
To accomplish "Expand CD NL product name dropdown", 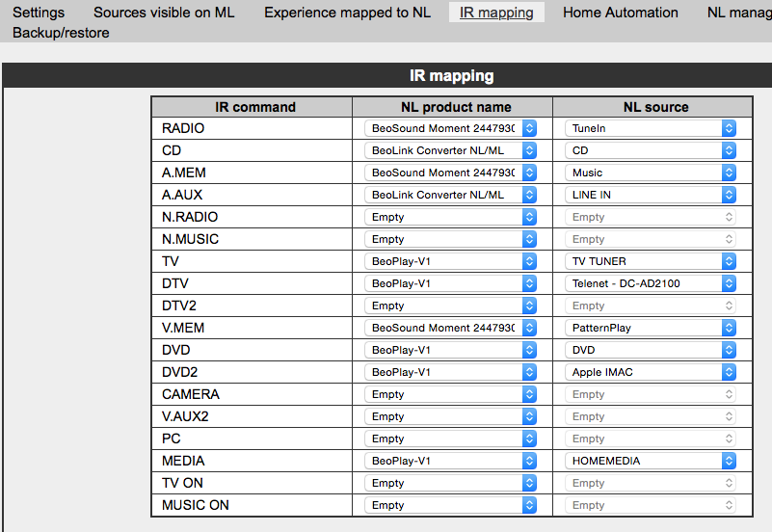I will click(450, 150).
